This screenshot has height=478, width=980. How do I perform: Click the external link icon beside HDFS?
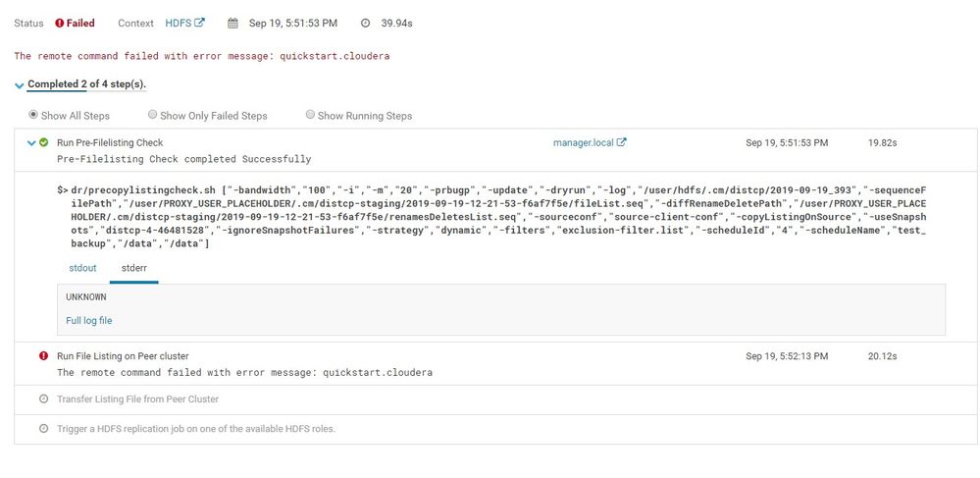click(x=199, y=23)
